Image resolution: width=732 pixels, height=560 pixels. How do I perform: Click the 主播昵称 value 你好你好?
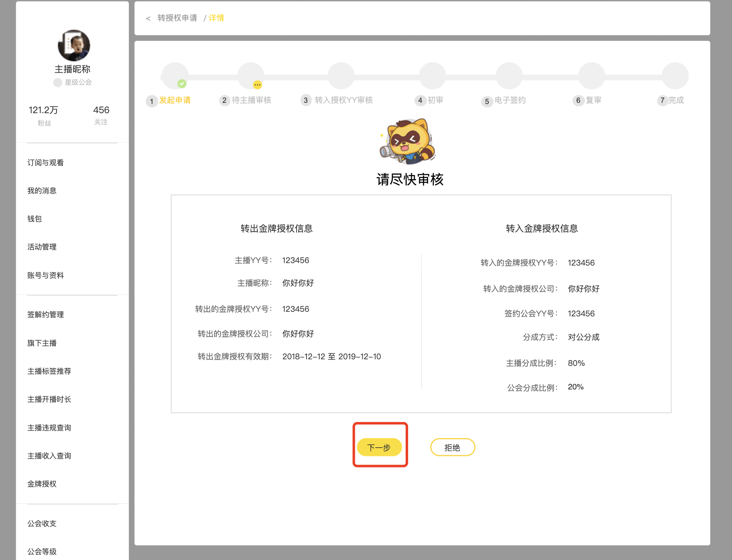tap(298, 283)
